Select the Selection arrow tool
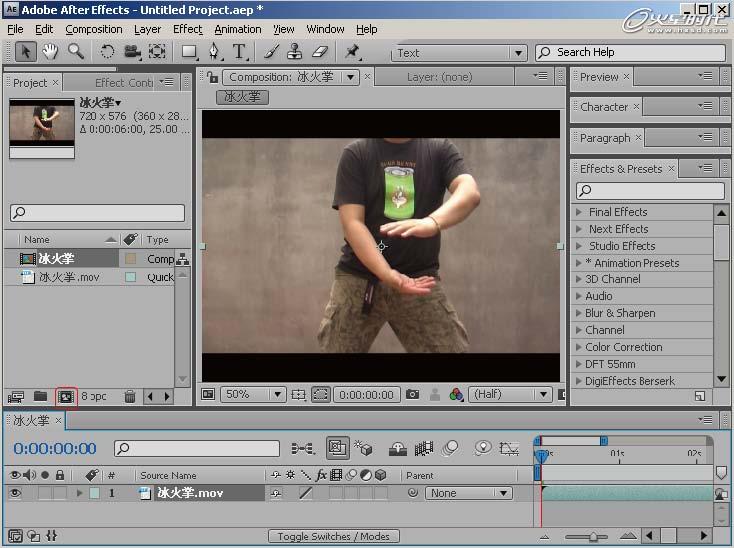Viewport: 734px width, 548px height. click(26, 51)
